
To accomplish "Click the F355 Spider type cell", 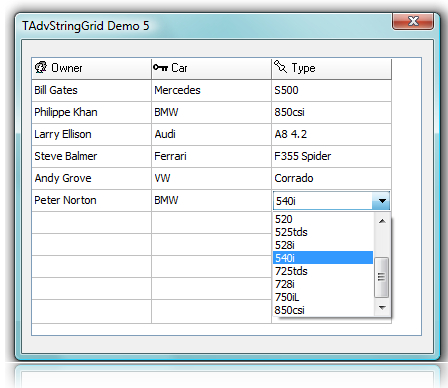I will pos(331,156).
